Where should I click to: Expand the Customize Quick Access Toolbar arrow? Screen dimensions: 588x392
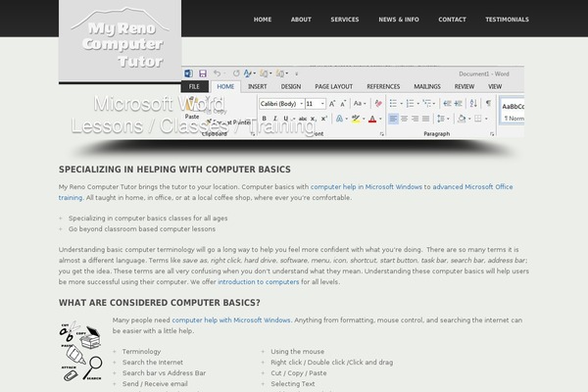tap(296, 73)
